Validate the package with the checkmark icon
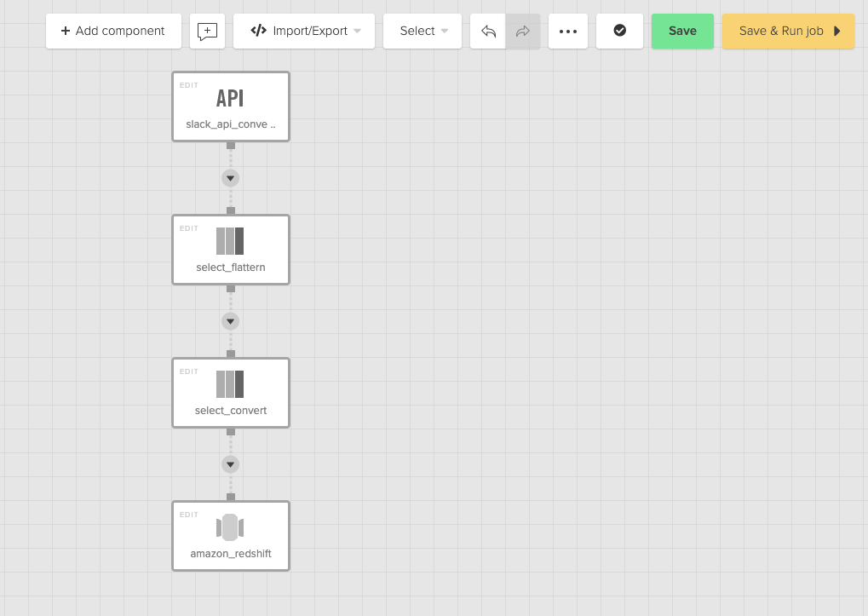Image resolution: width=868 pixels, height=616 pixels. coord(619,31)
